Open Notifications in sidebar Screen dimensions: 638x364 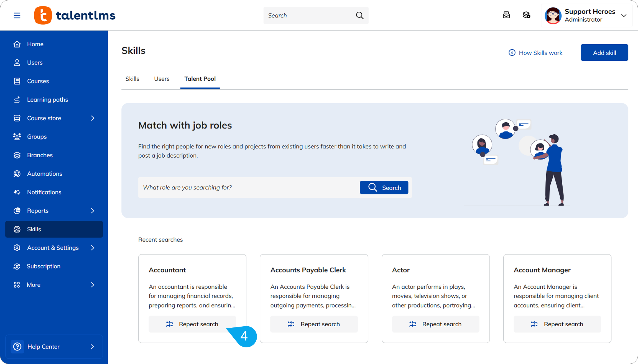pos(44,192)
